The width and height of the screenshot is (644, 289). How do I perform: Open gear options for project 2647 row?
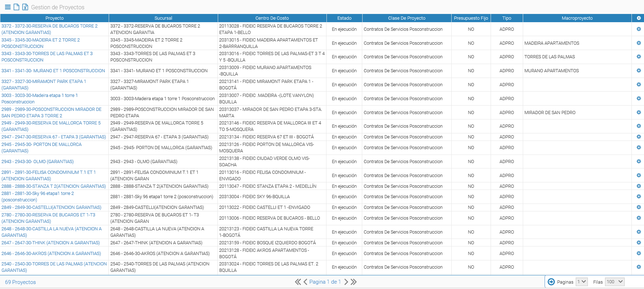(x=639, y=243)
